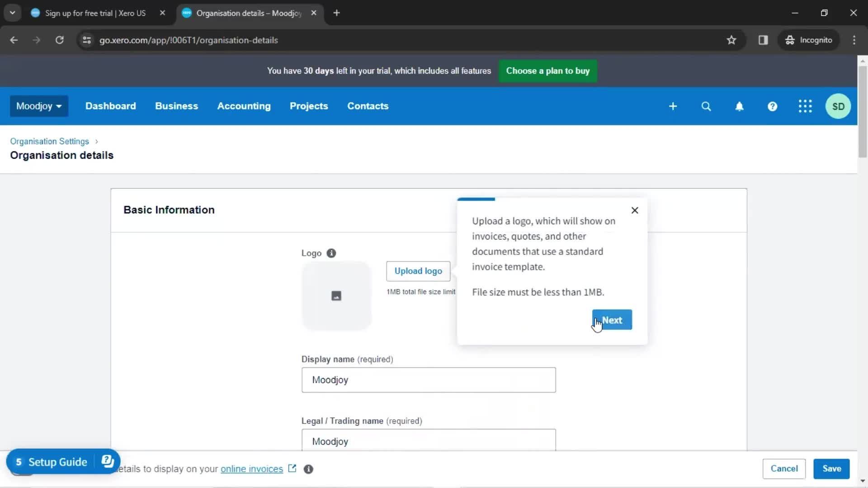The height and width of the screenshot is (488, 868).
Task: Go back in browser history
Action: [x=14, y=40]
